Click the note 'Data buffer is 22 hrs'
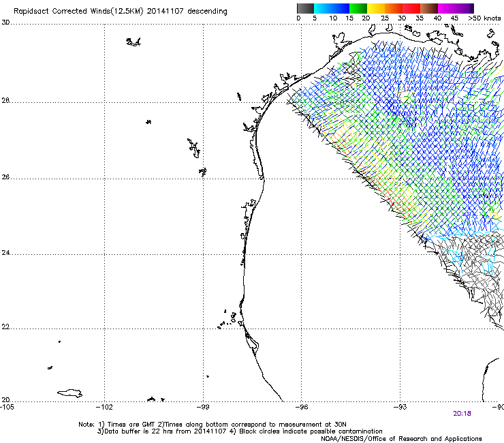The height and width of the screenshot is (443, 504). click(139, 431)
